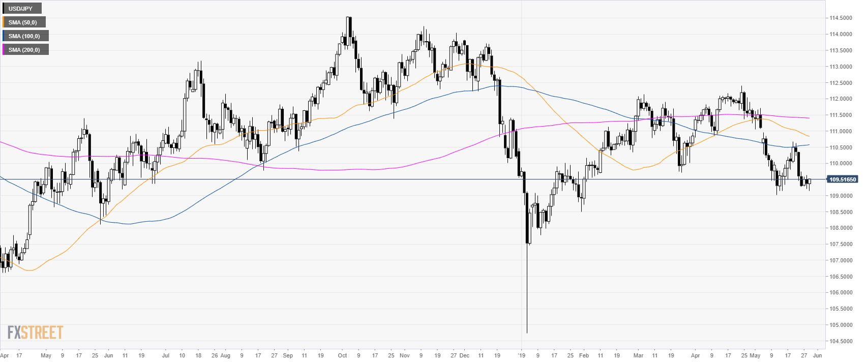
Task: Click the Oct label on the time axis
Action: click(342, 355)
